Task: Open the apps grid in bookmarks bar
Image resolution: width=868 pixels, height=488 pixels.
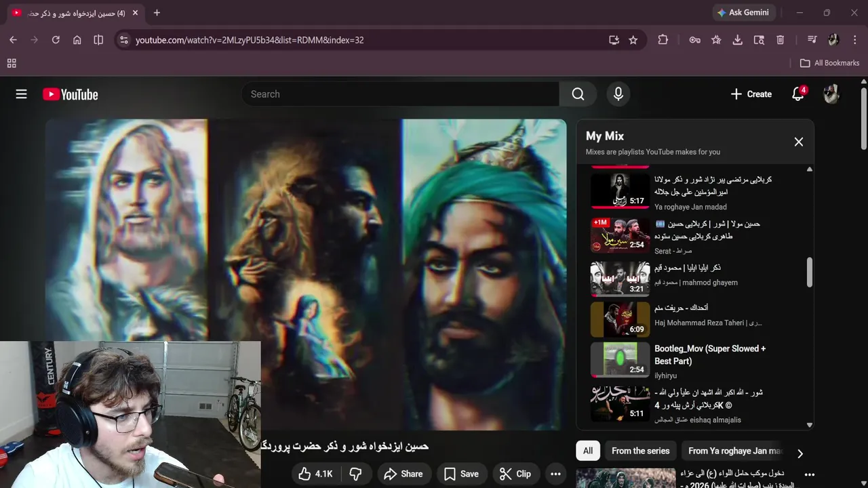Action: (12, 63)
